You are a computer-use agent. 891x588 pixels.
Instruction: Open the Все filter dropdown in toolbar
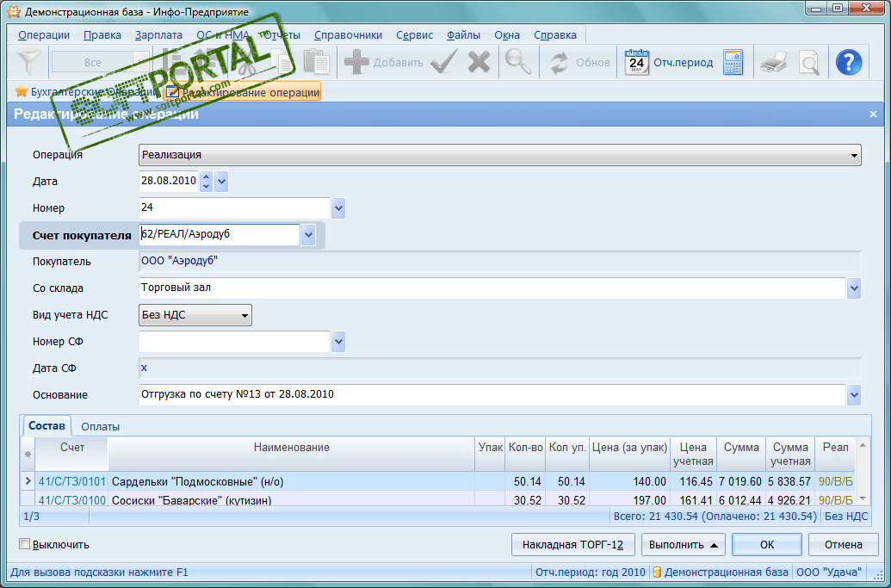click(100, 63)
